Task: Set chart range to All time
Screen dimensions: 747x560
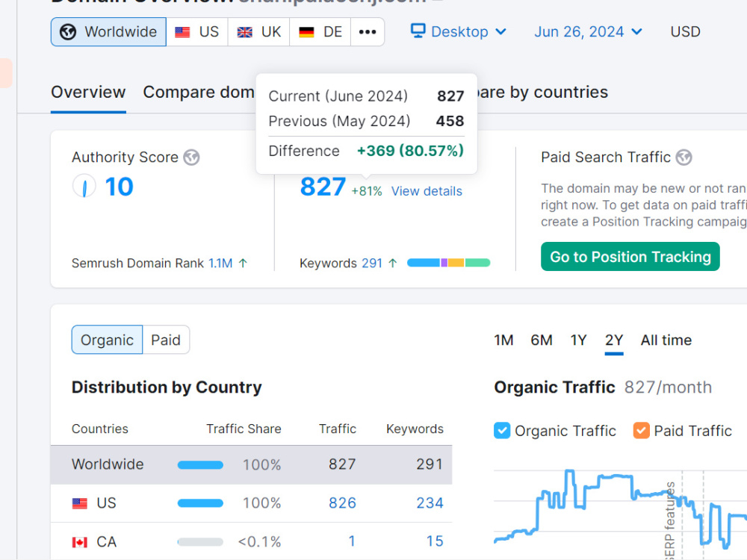Action: click(666, 340)
